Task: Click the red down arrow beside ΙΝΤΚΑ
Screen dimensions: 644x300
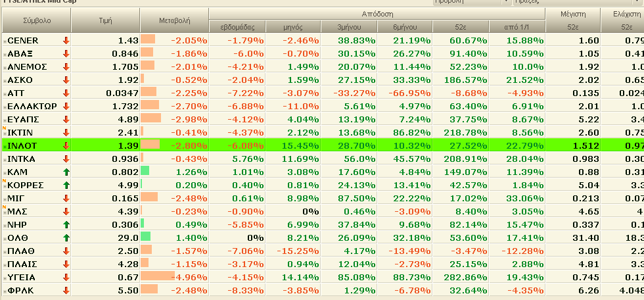Action: [66, 159]
